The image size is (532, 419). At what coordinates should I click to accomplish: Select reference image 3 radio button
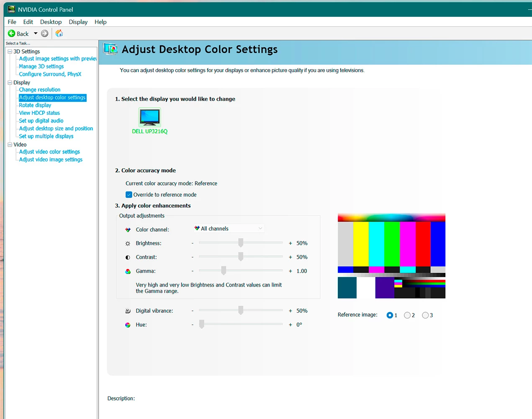click(425, 315)
